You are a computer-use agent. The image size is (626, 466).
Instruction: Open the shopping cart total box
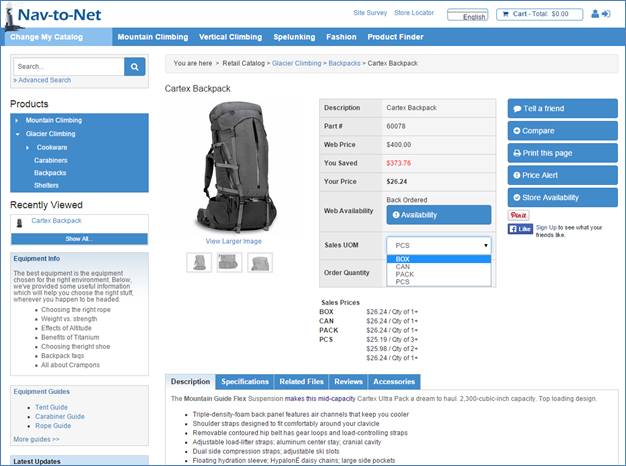click(x=539, y=14)
